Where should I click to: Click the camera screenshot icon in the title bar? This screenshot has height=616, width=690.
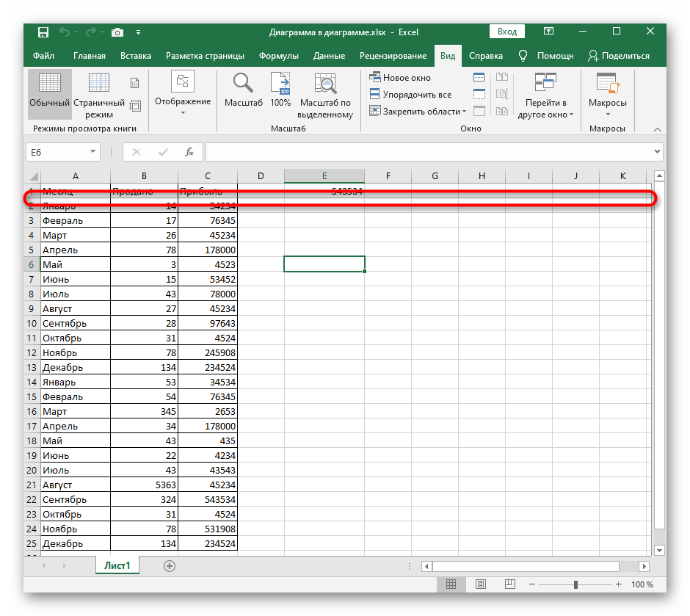[x=117, y=32]
